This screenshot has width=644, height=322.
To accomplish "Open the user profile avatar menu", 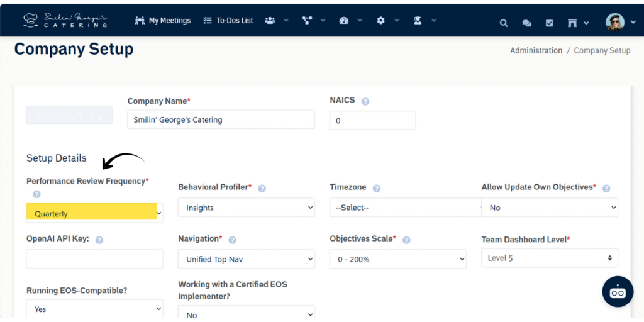I will click(x=614, y=23).
